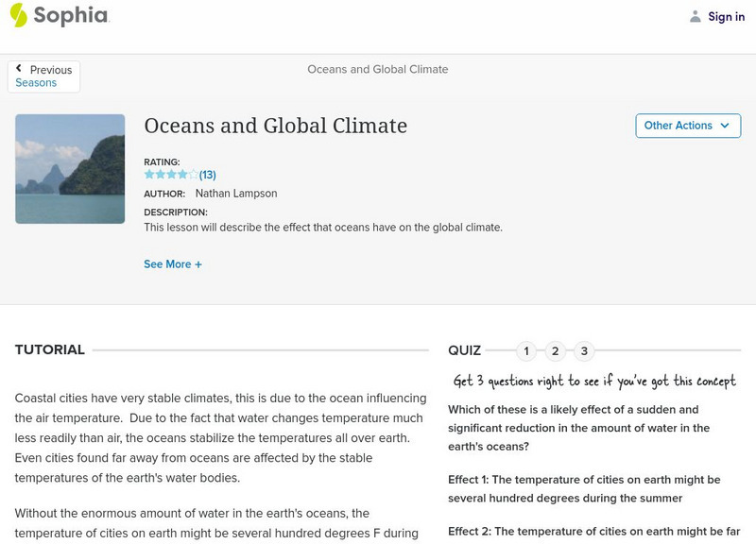Screen dimensions: 756x544
Task: Click the yellow leaf in the Sophia logo
Action: [17, 15]
